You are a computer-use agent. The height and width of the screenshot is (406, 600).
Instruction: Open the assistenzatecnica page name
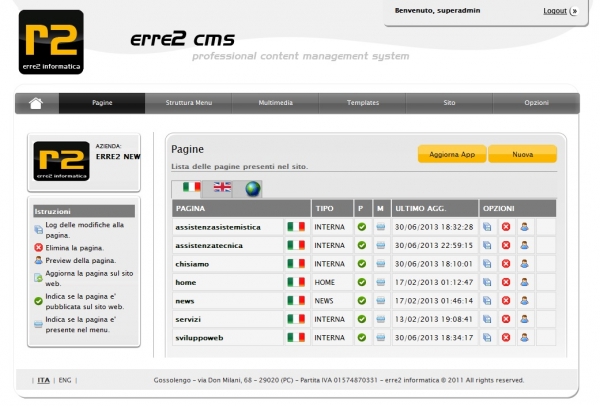click(209, 246)
